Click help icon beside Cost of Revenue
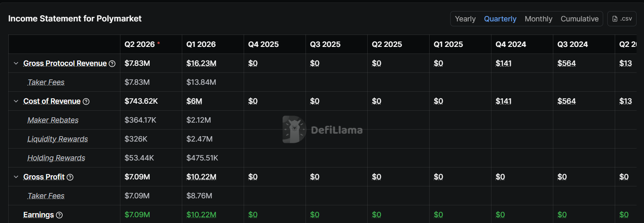The image size is (644, 223). (x=86, y=101)
